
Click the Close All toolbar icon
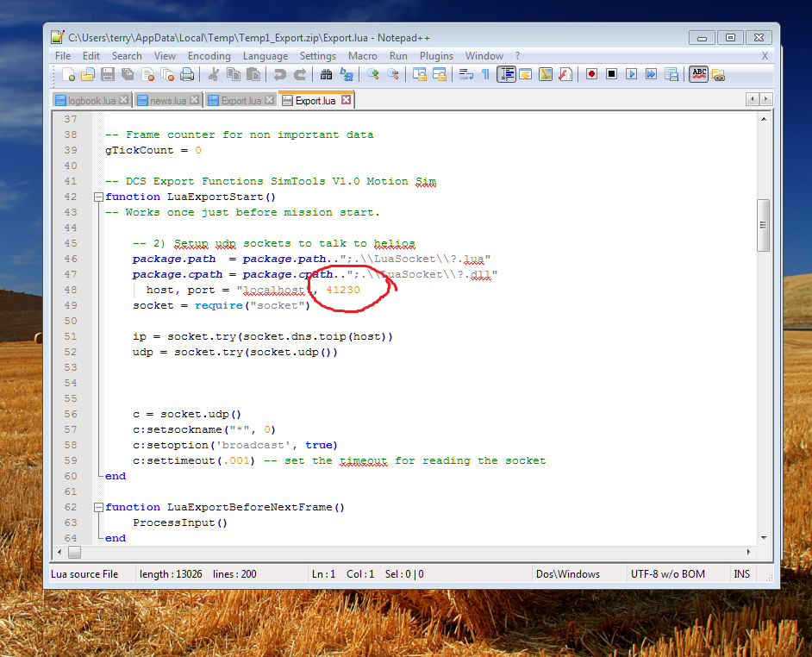pos(167,75)
